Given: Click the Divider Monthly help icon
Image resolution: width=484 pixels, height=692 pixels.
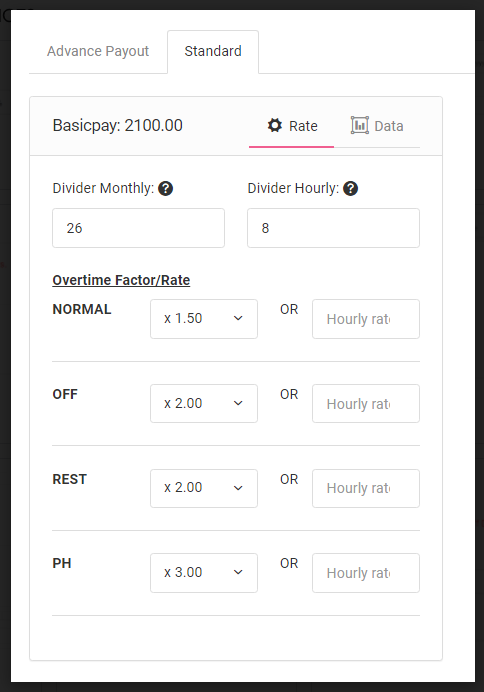Looking at the screenshot, I should 165,188.
